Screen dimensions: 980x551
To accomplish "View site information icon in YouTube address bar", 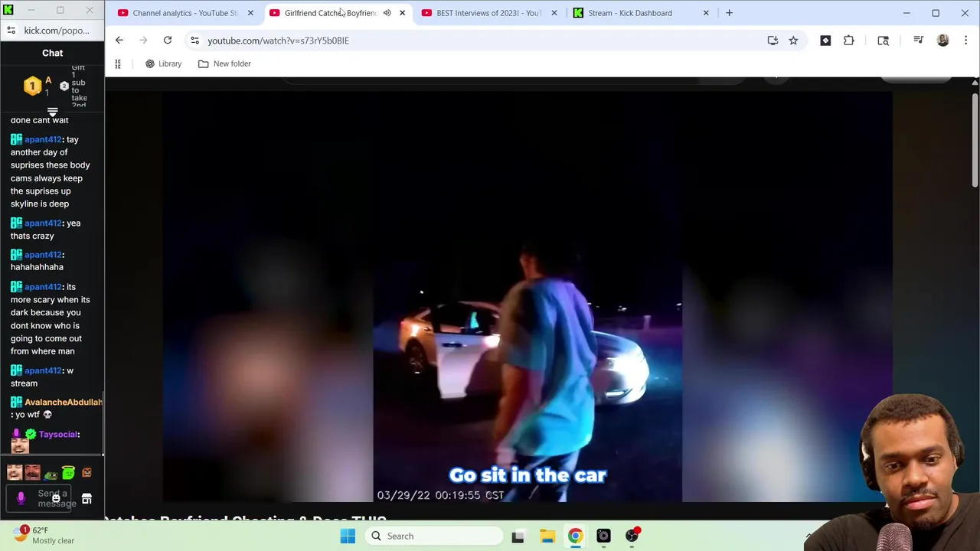I will coord(194,41).
